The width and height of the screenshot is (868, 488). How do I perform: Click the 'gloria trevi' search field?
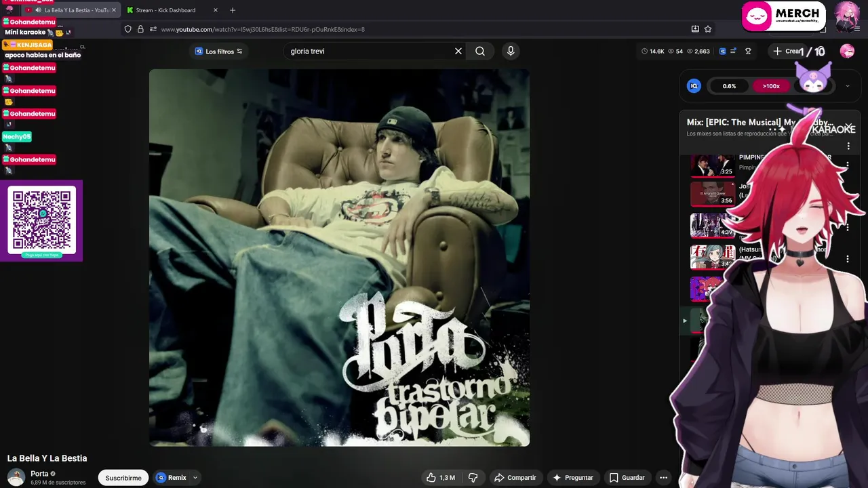[370, 52]
